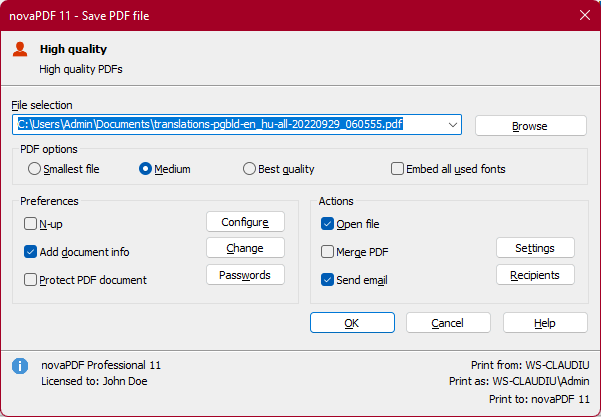Screen dimensions: 601x417
Task: Select Best quality radio option
Action: (250, 169)
